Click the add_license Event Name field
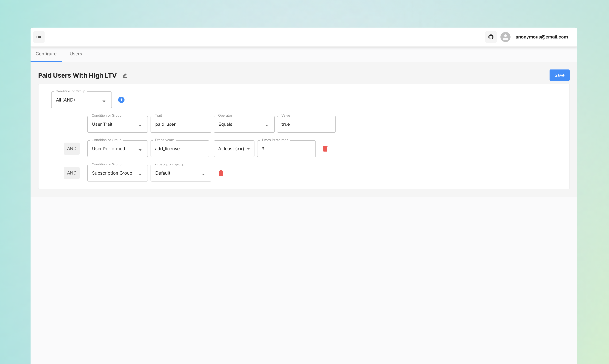 pos(180,149)
